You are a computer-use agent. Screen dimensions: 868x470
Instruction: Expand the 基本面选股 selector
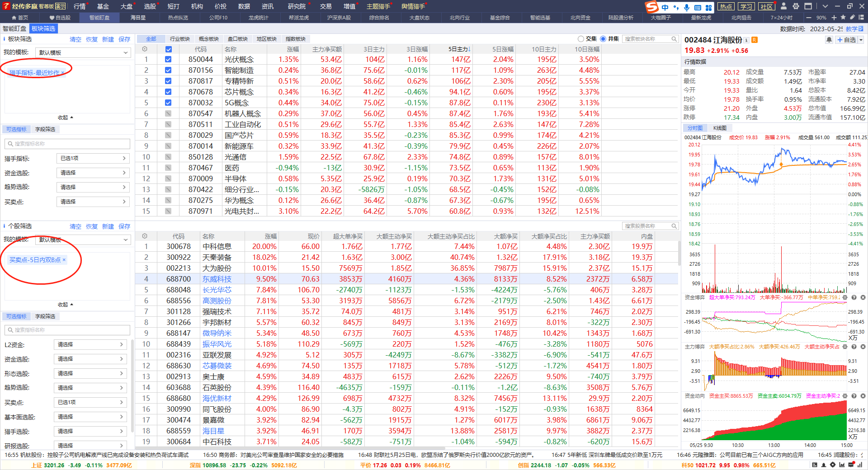(x=90, y=417)
